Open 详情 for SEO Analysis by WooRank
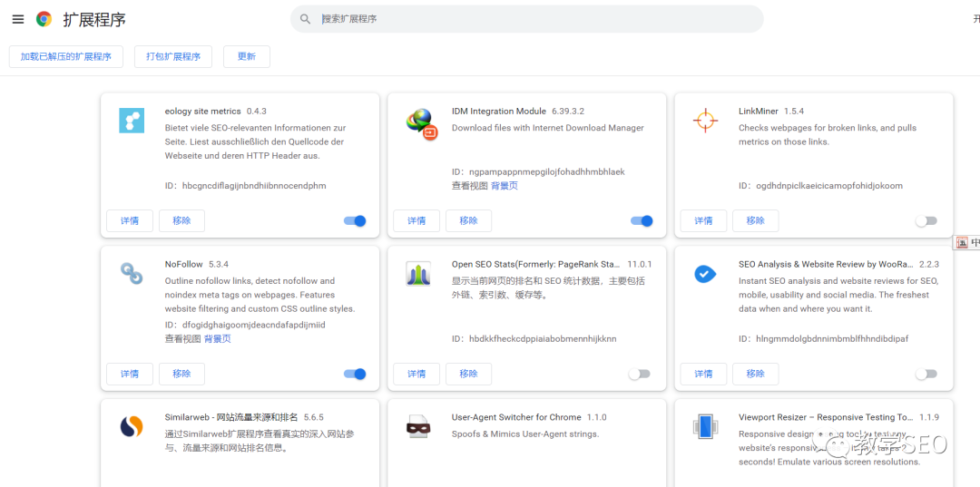The height and width of the screenshot is (487, 980). (703, 374)
